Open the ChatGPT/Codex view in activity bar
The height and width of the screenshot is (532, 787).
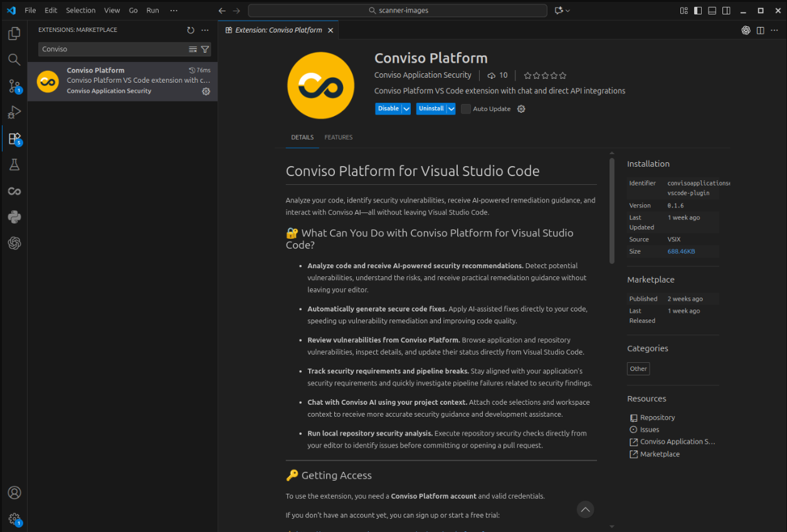(14, 243)
